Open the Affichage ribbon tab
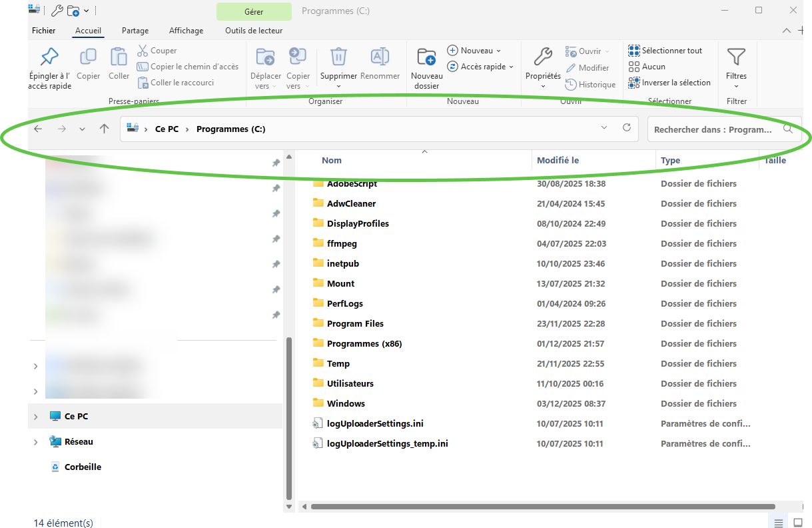 (x=186, y=31)
